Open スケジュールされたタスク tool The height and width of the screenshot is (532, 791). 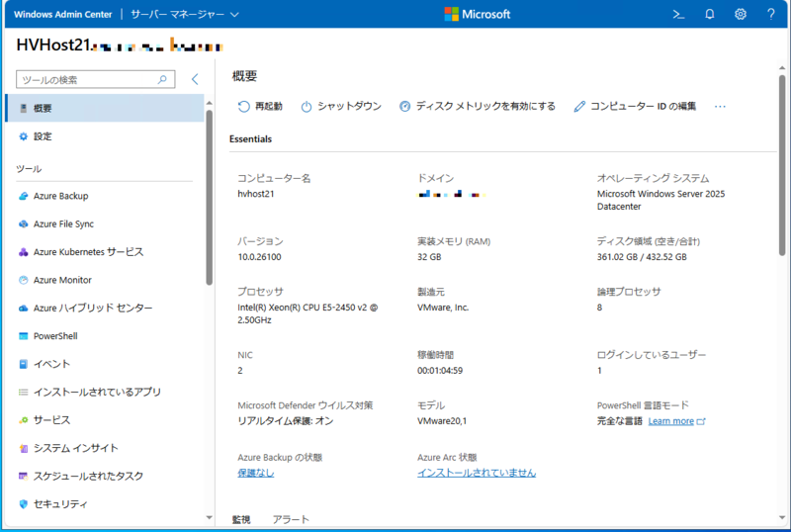coord(105,476)
